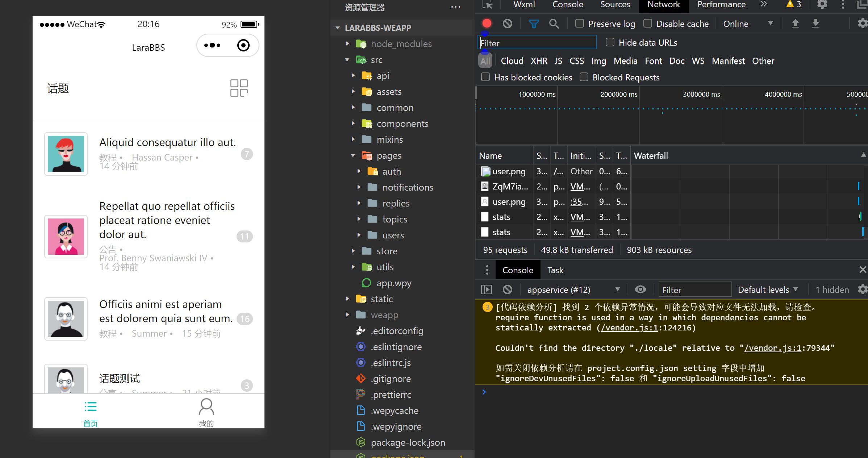Open /vendor.js:1 link at 124216

click(629, 328)
